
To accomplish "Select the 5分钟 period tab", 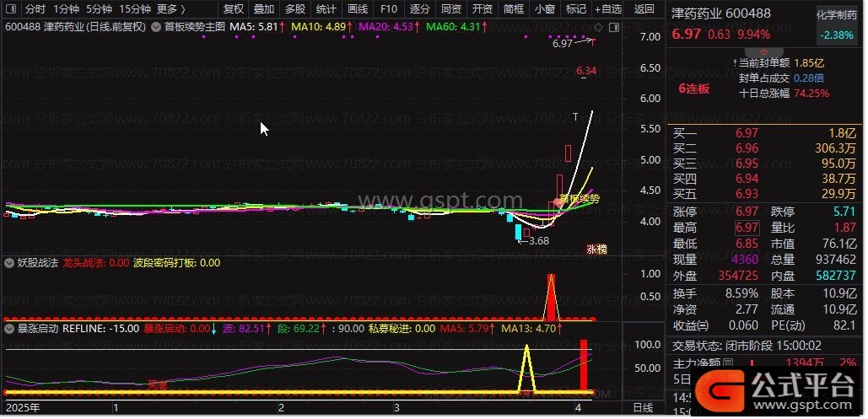I will click(x=99, y=9).
